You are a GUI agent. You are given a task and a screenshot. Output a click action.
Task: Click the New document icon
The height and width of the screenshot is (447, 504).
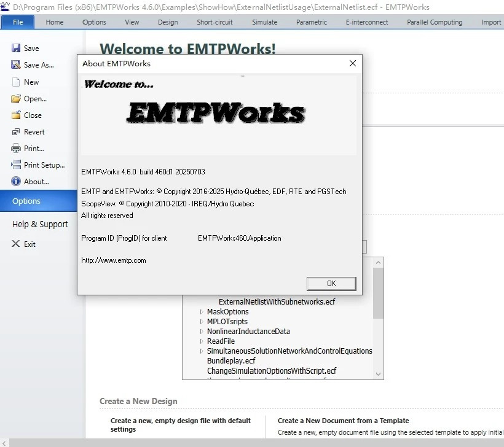pyautogui.click(x=16, y=82)
